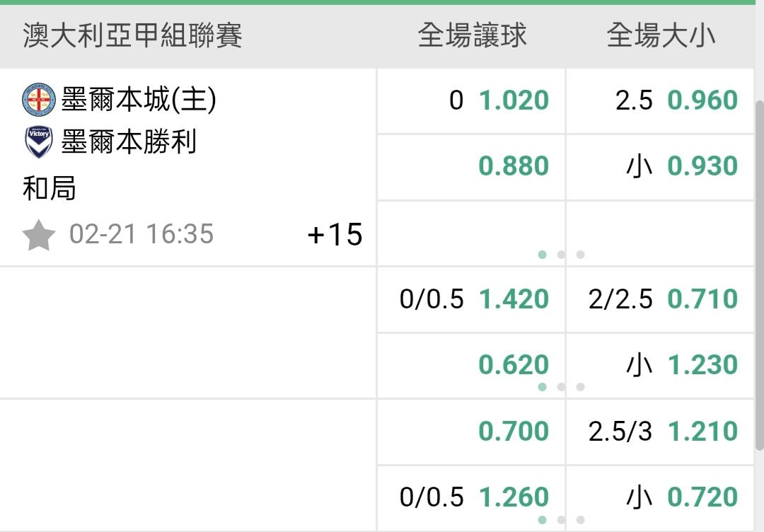Viewport: 764px width, 532px height.
Task: Select the 全場大小 column header
Action: pyautogui.click(x=661, y=35)
